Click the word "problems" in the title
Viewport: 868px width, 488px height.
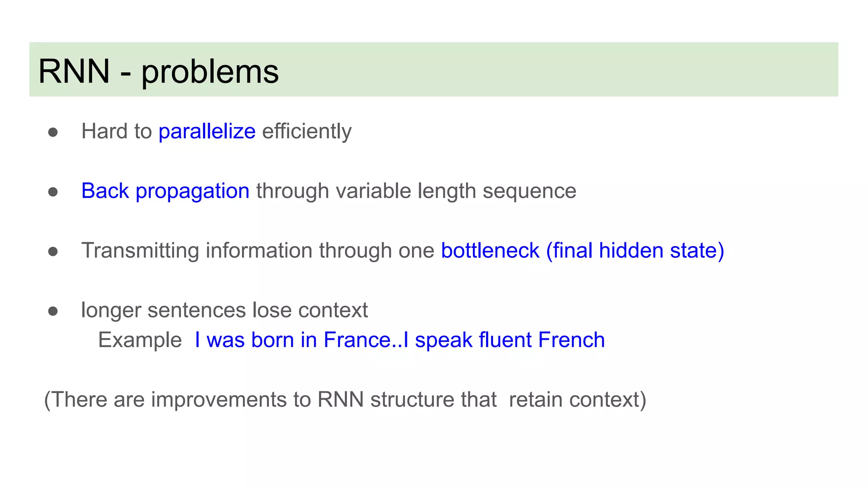[x=210, y=71]
